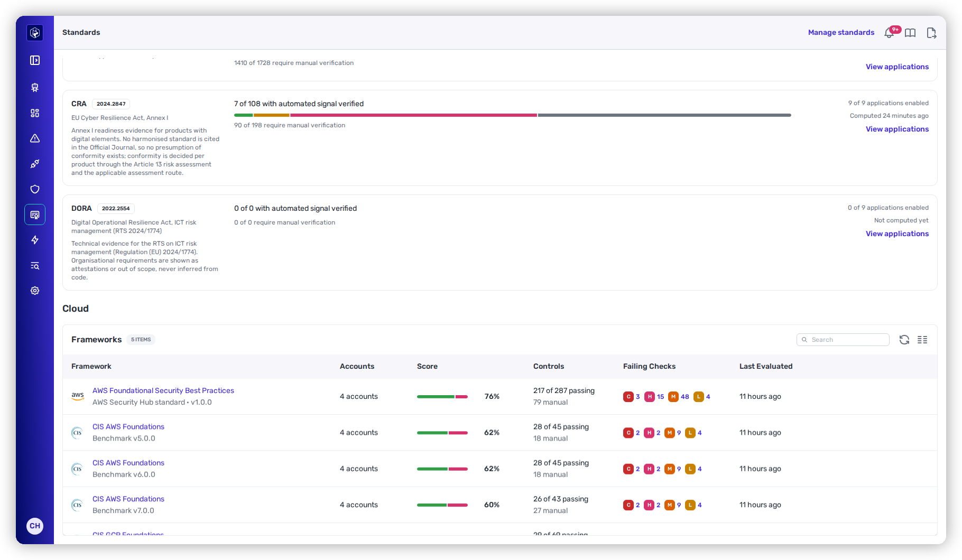
Task: Open AWS Foundational Security Best Practices framework
Action: tap(163, 390)
